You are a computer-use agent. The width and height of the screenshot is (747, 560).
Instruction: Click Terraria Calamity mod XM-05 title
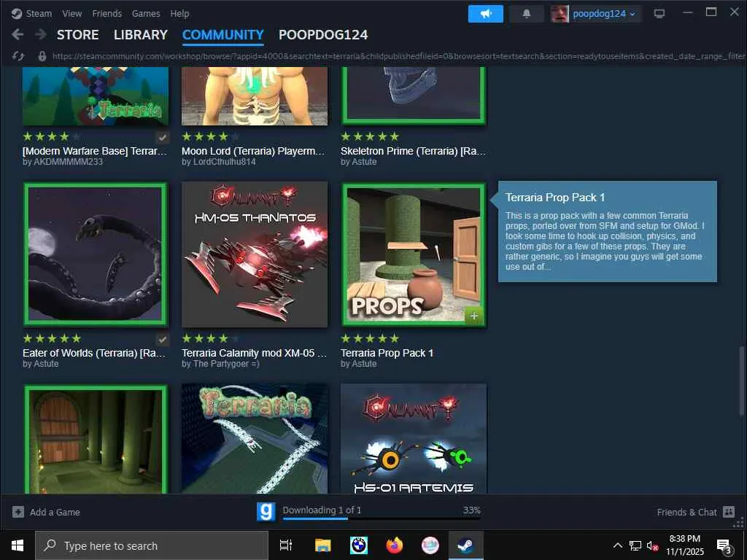click(254, 353)
